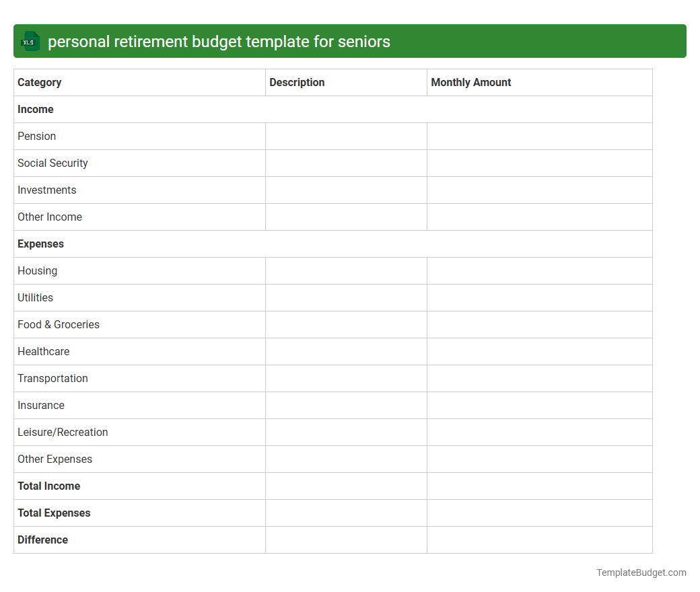Screen dimensions: 700x592
Task: Click the green XLS file icon
Action: coord(30,41)
